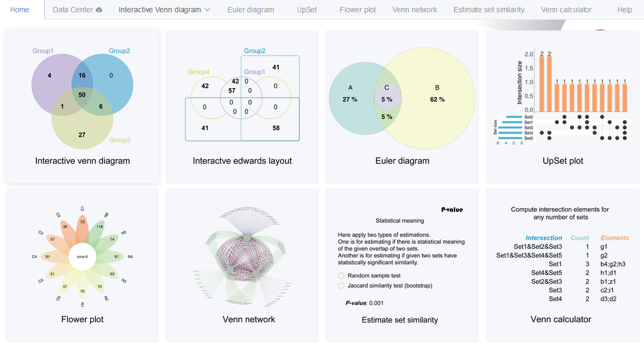Open the 'Estimate set similarity' card title

pyautogui.click(x=400, y=320)
